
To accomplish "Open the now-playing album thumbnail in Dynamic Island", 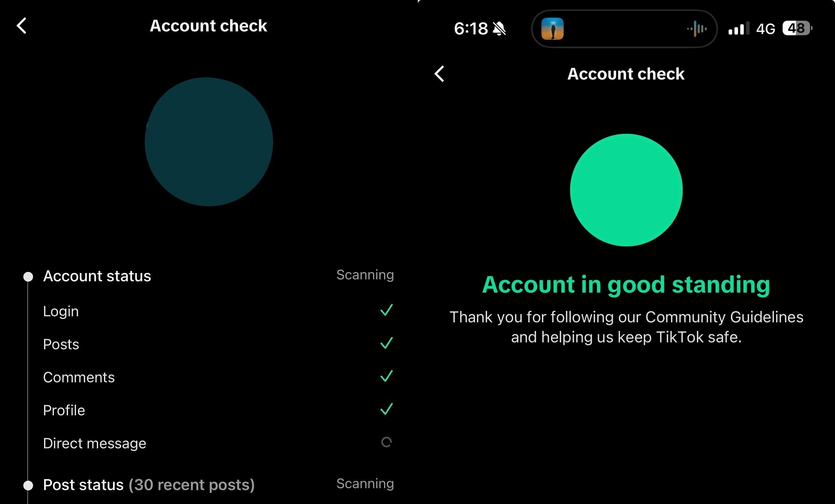I will [x=552, y=29].
